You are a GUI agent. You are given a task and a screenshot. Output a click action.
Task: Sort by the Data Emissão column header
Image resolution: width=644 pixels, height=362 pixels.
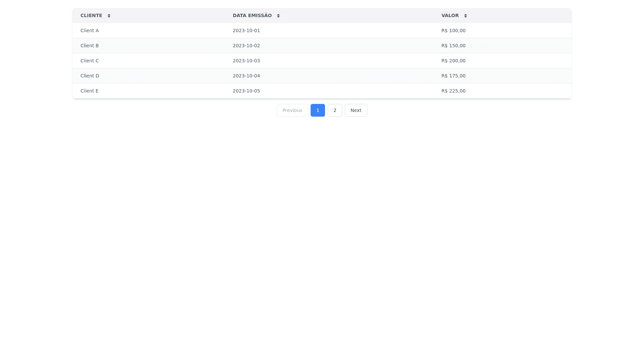coord(252,16)
